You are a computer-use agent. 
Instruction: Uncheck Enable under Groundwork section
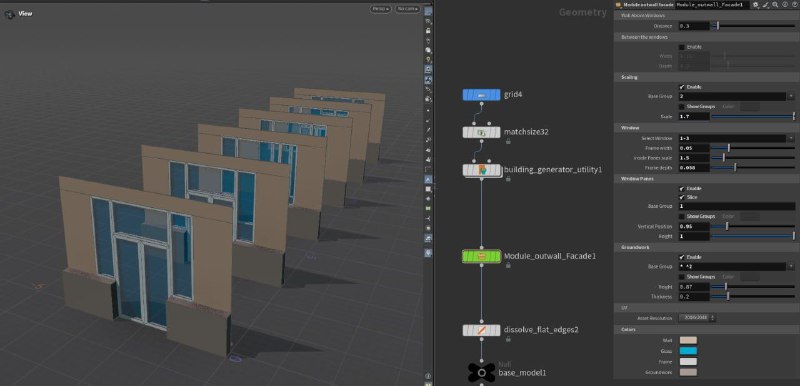tap(682, 257)
